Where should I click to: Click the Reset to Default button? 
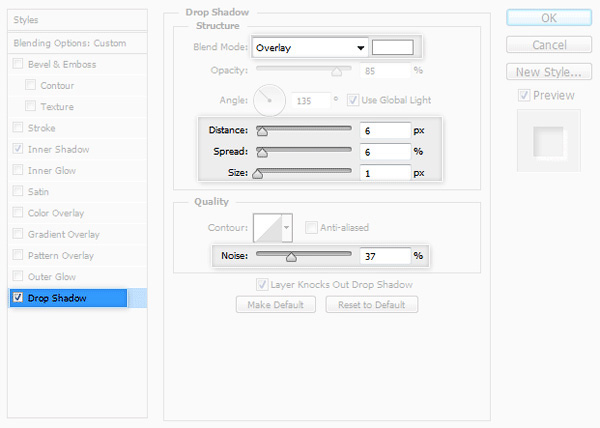click(372, 304)
